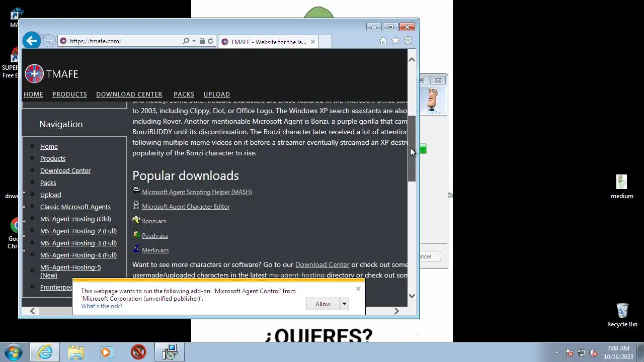Click the Bonzi gorilla icon
644x362 pixels.
pyautogui.click(x=136, y=220)
